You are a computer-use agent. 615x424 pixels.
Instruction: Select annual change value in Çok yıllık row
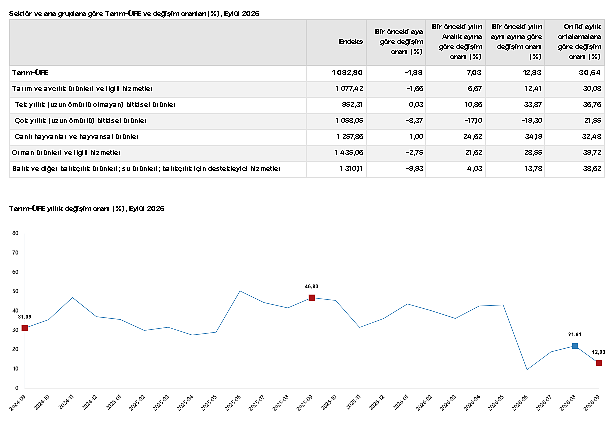coord(532,121)
